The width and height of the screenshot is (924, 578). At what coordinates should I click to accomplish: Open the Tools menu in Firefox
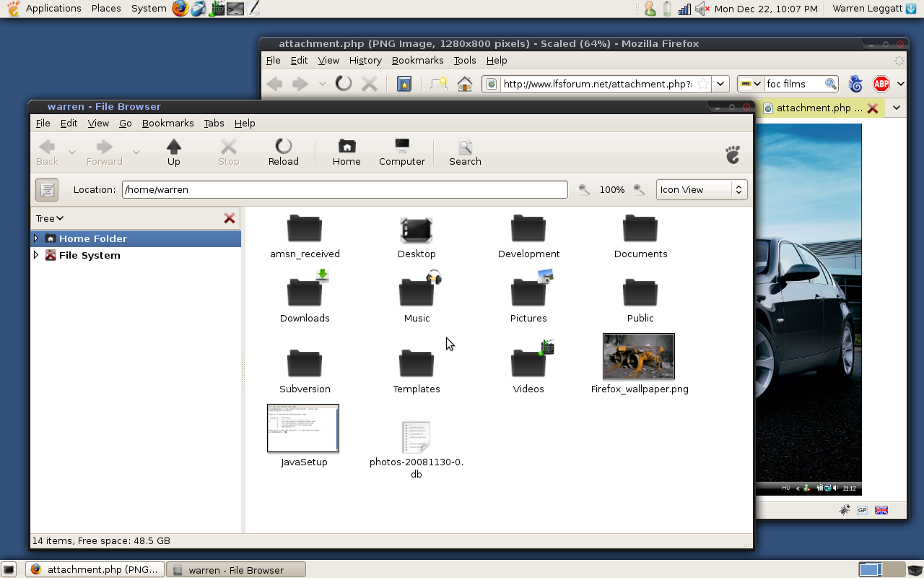[465, 61]
